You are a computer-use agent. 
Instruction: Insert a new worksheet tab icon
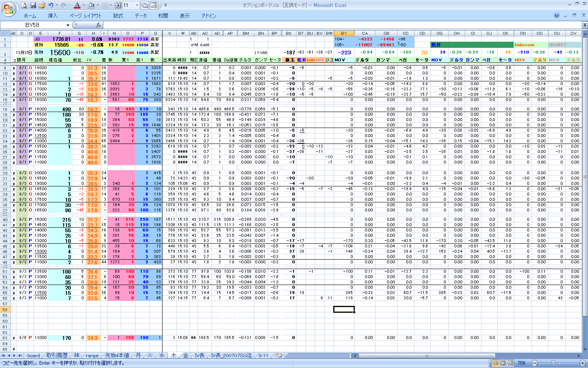[279, 356]
